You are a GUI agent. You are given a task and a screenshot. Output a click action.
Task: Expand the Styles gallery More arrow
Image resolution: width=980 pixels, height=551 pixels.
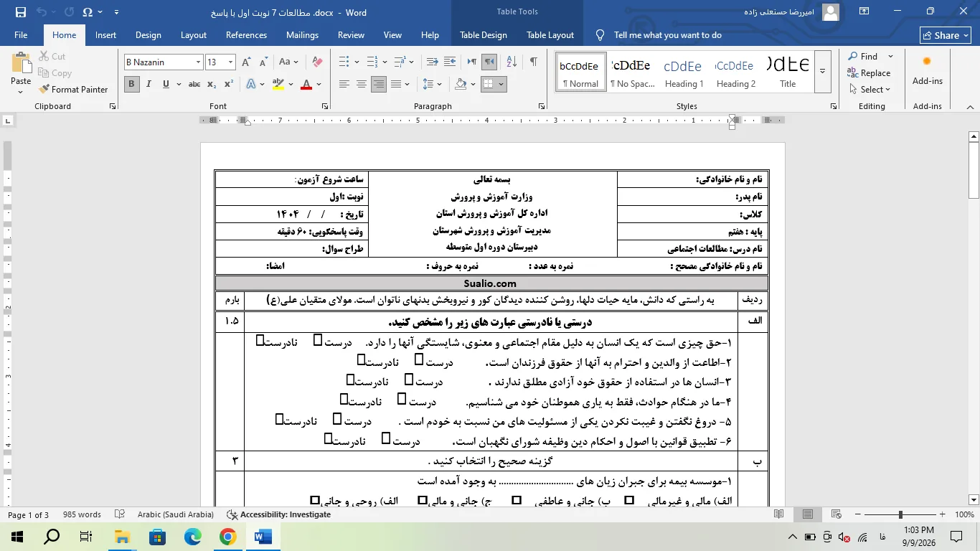click(x=823, y=71)
